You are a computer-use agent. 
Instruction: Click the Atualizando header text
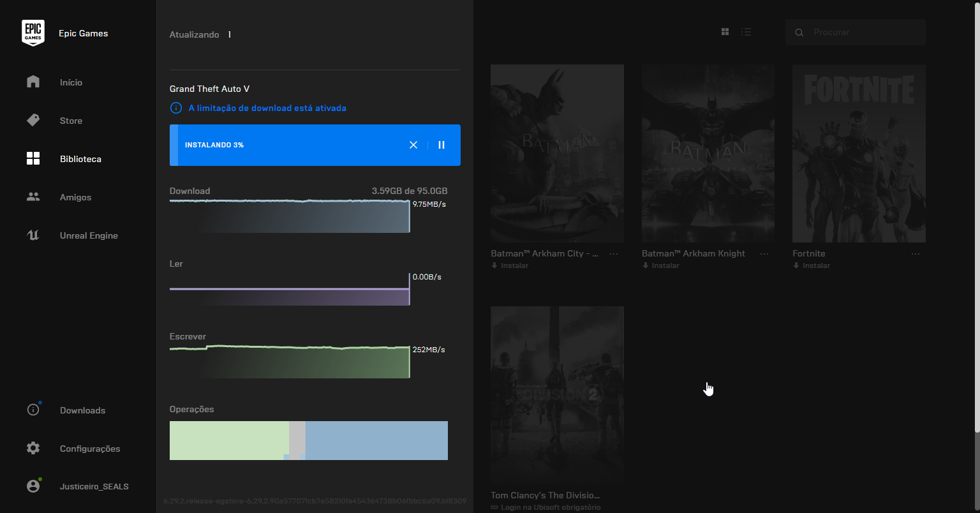click(194, 34)
